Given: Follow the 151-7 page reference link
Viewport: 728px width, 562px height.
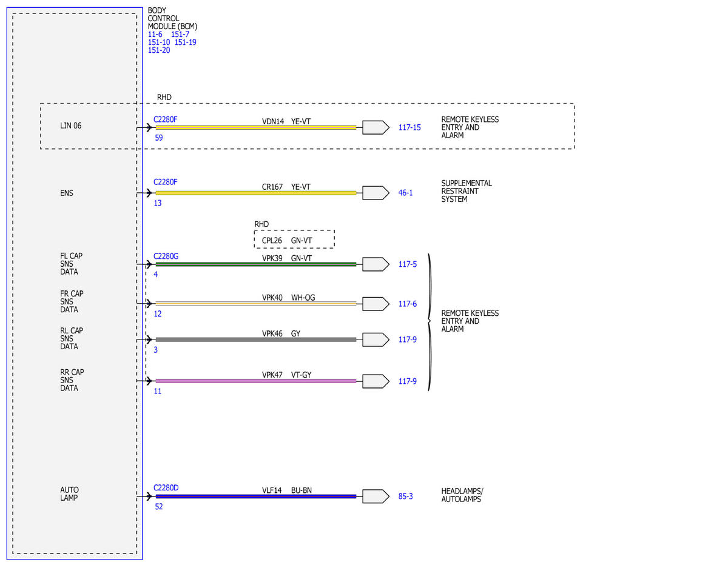Looking at the screenshot, I should pos(180,35).
